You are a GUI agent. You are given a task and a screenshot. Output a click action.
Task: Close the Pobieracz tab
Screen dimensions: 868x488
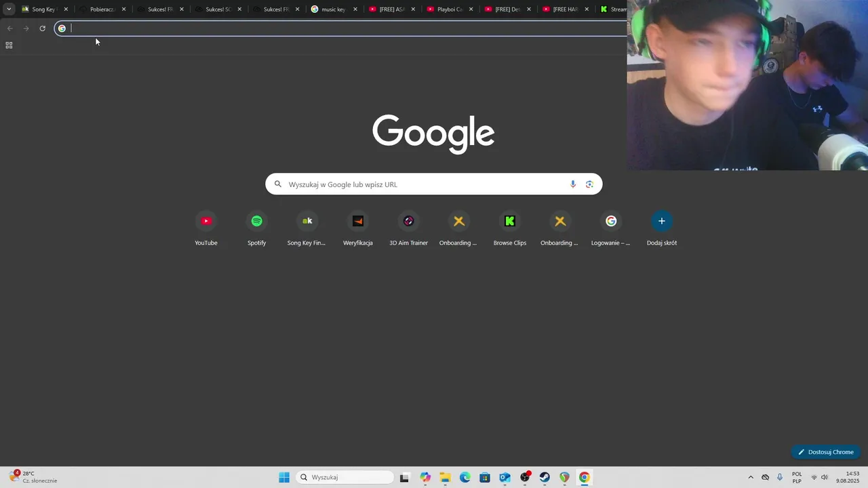pyautogui.click(x=123, y=9)
